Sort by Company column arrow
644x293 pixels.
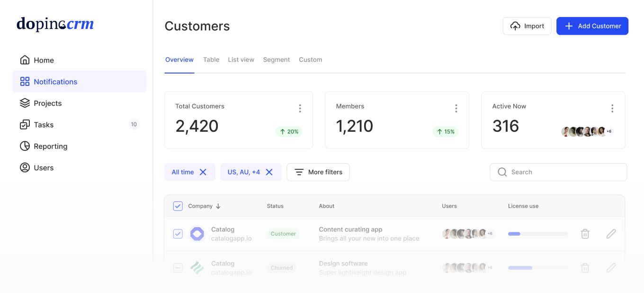[x=218, y=206]
